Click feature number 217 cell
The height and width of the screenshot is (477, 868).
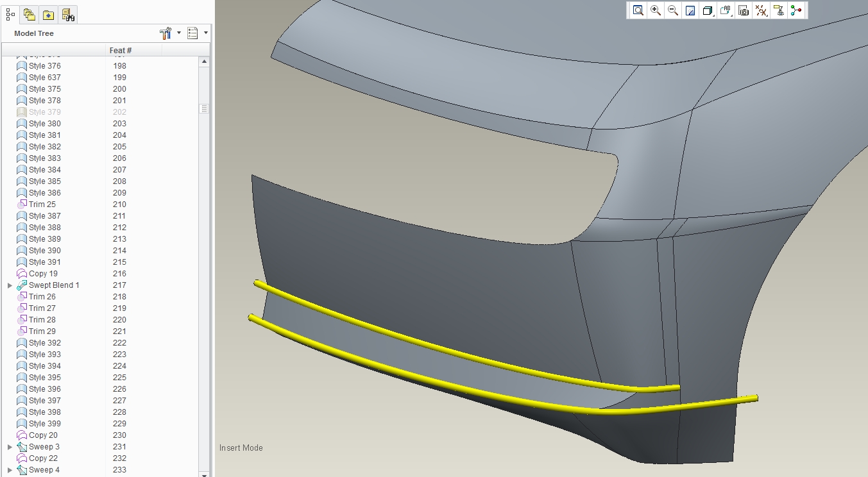coord(119,285)
